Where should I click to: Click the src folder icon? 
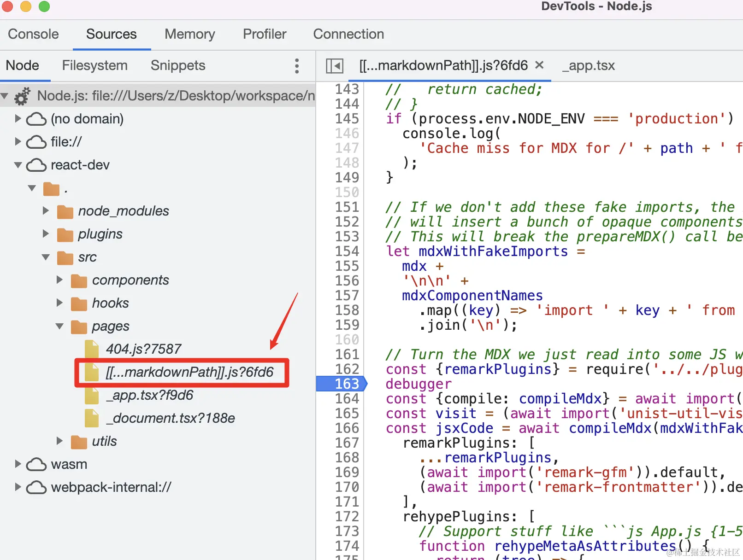(x=65, y=257)
